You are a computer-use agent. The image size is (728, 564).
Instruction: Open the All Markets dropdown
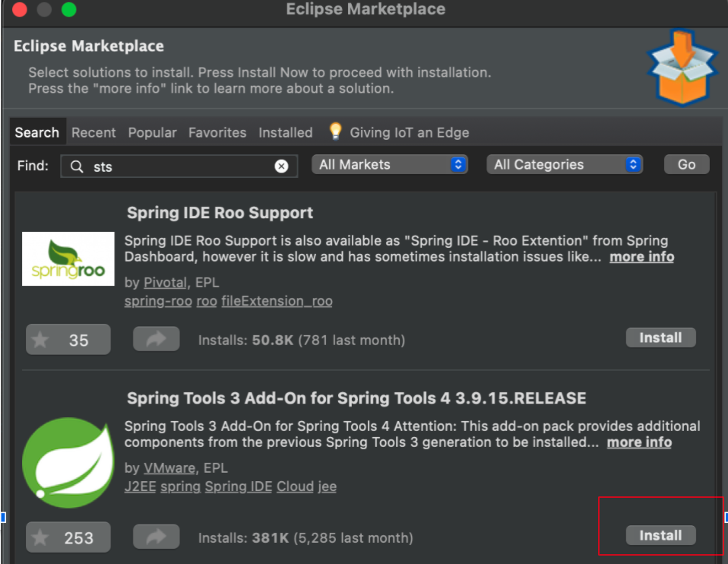click(x=390, y=164)
